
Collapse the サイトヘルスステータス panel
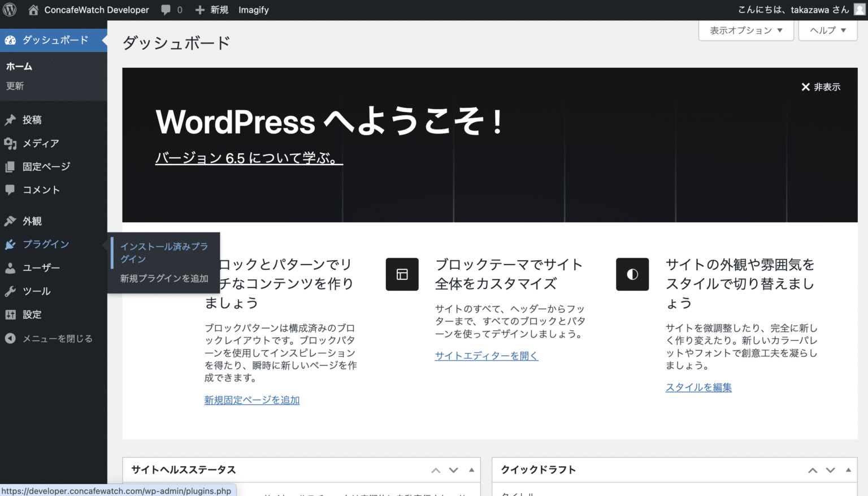coord(472,469)
